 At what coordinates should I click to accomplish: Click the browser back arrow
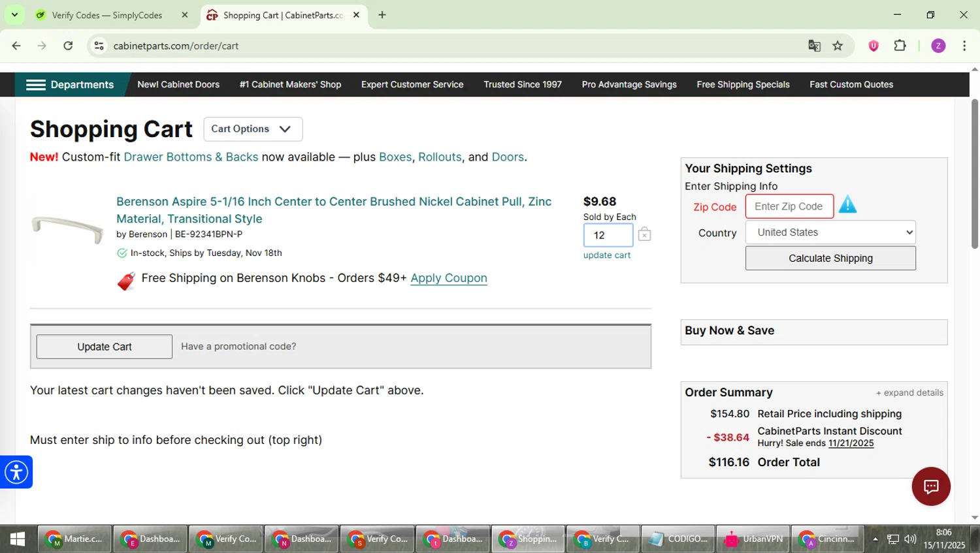(x=16, y=46)
